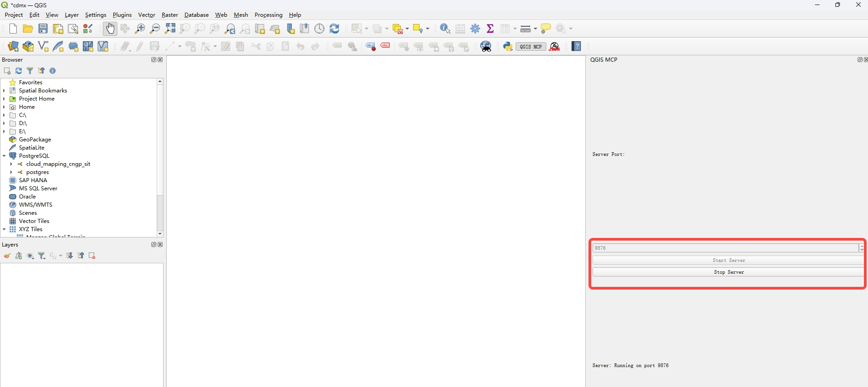Expand the cloud_mapping_cngp_sit connection
The image size is (868, 387).
[11, 164]
